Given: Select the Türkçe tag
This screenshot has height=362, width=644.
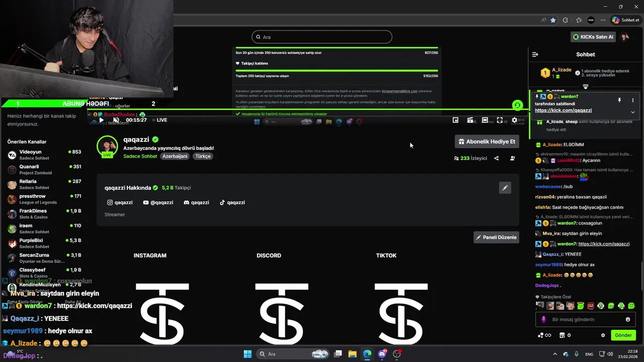Looking at the screenshot, I should click(x=203, y=156).
